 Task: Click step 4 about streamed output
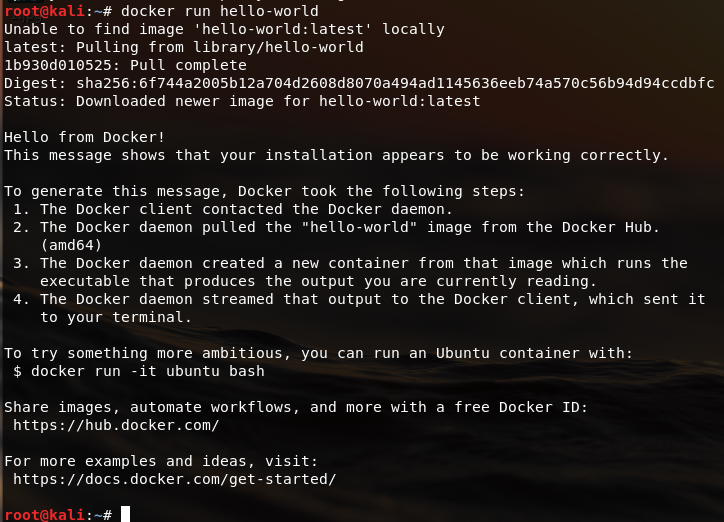(x=359, y=308)
